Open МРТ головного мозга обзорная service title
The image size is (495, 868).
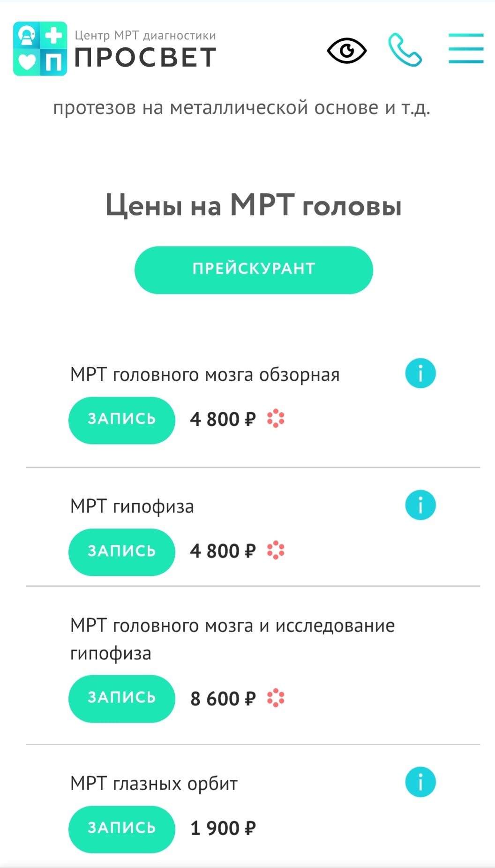point(205,375)
